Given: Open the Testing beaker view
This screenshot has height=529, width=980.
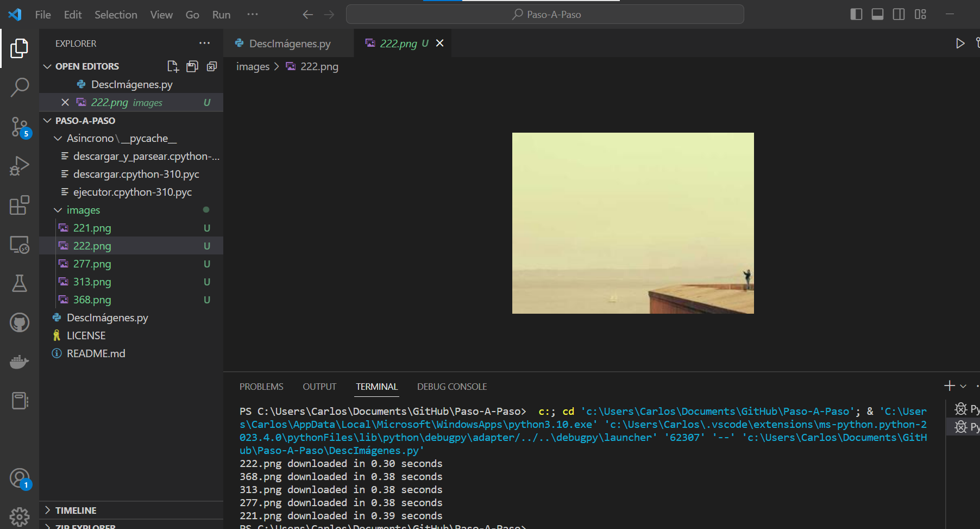Looking at the screenshot, I should coord(20,283).
